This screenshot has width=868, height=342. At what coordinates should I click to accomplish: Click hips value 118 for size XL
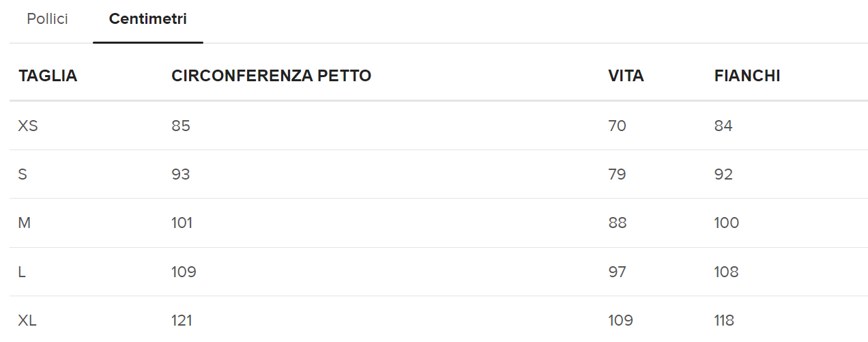tap(725, 320)
